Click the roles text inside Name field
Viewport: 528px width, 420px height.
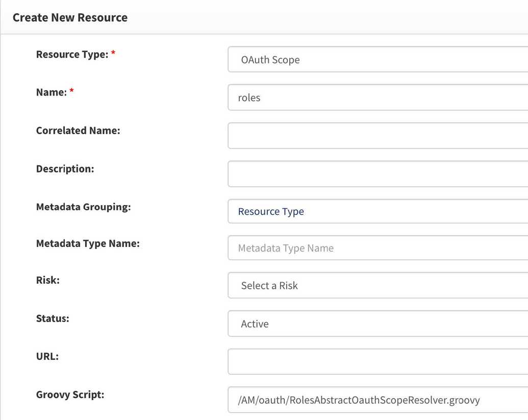click(x=248, y=97)
